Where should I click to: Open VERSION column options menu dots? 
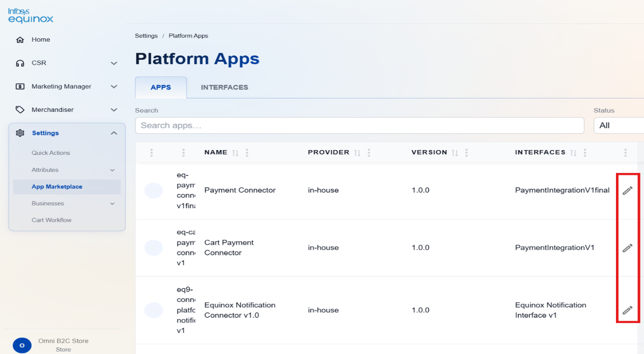[466, 153]
